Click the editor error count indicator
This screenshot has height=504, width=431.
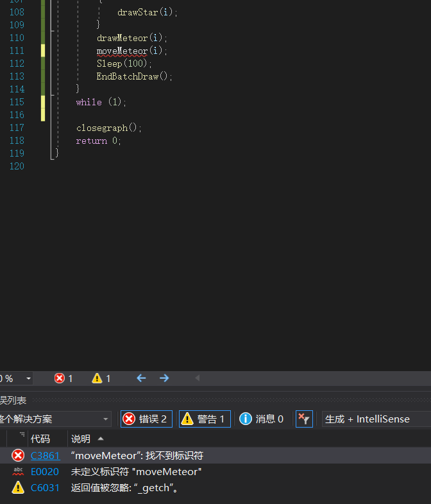tap(63, 378)
